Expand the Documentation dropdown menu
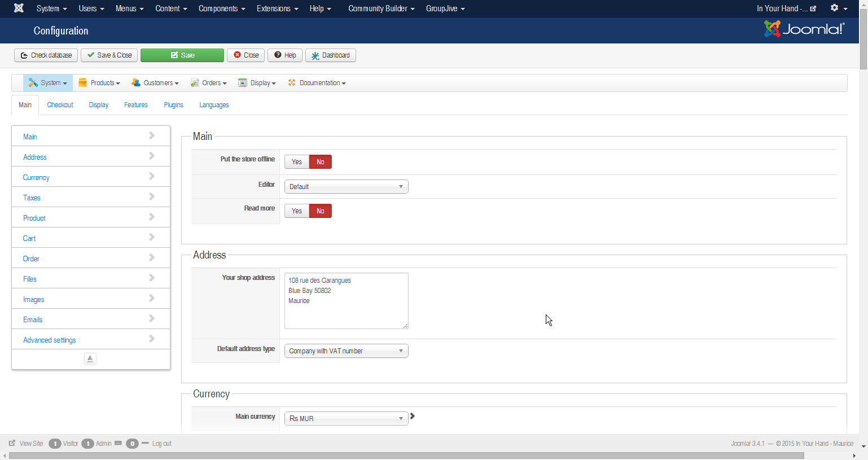868x460 pixels. 317,83
